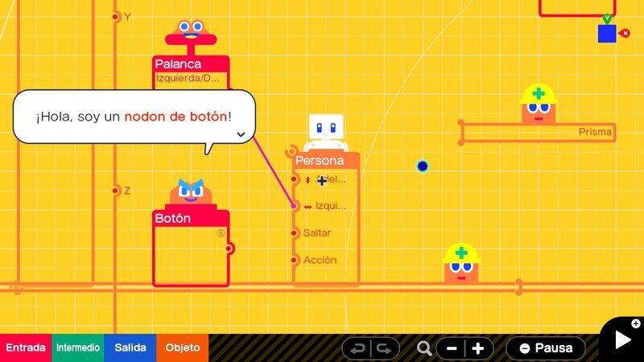Click the Persona nodon robot icon
Image resolution: width=644 pixels, height=362 pixels.
coord(326,130)
